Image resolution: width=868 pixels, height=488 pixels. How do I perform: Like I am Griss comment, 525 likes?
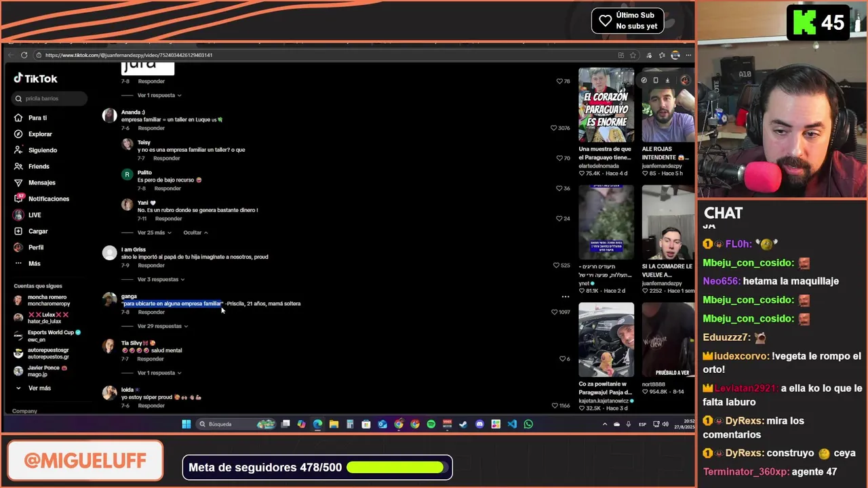[556, 265]
